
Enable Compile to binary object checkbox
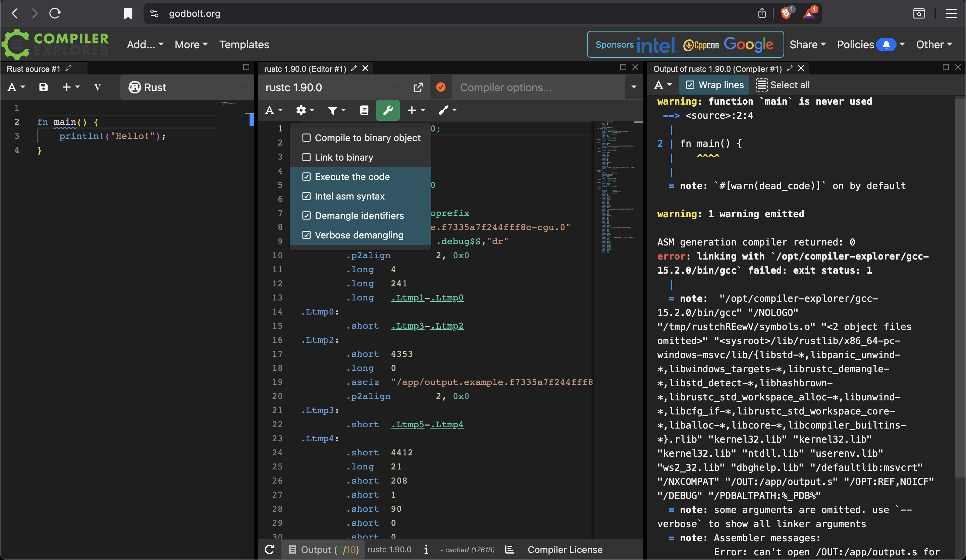tap(306, 137)
